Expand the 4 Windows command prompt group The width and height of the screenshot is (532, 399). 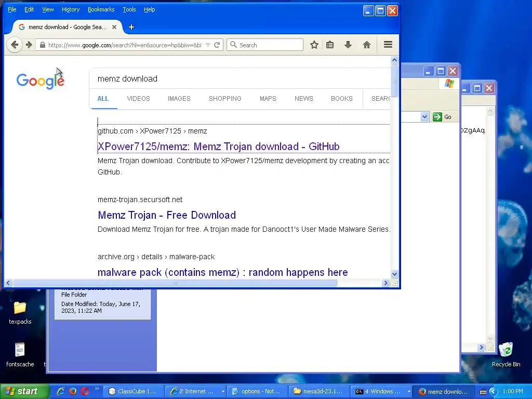coord(409,392)
